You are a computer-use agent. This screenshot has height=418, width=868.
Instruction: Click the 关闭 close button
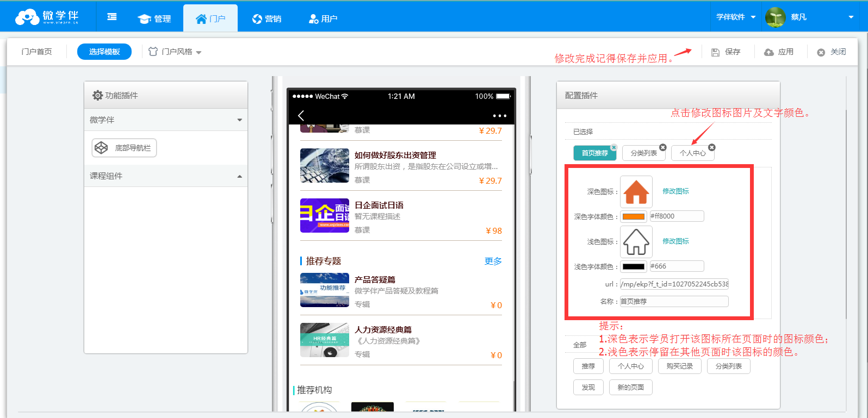pyautogui.click(x=832, y=52)
